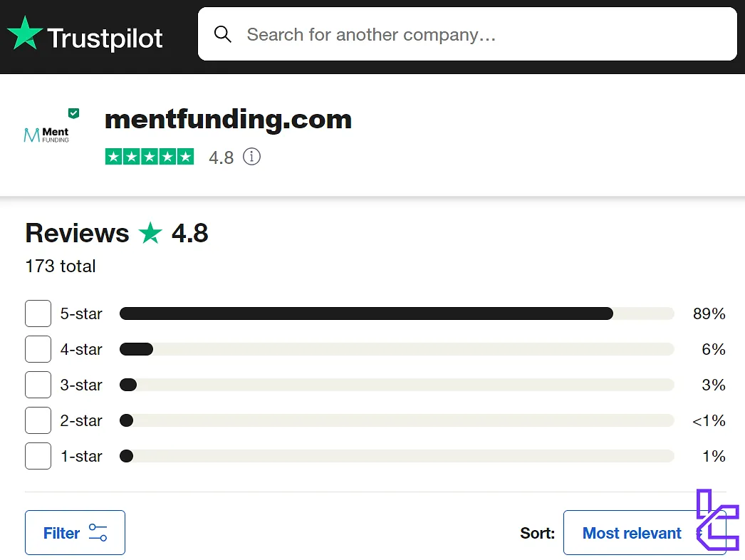
Task: Click the five-star rating badge
Action: coord(150,156)
